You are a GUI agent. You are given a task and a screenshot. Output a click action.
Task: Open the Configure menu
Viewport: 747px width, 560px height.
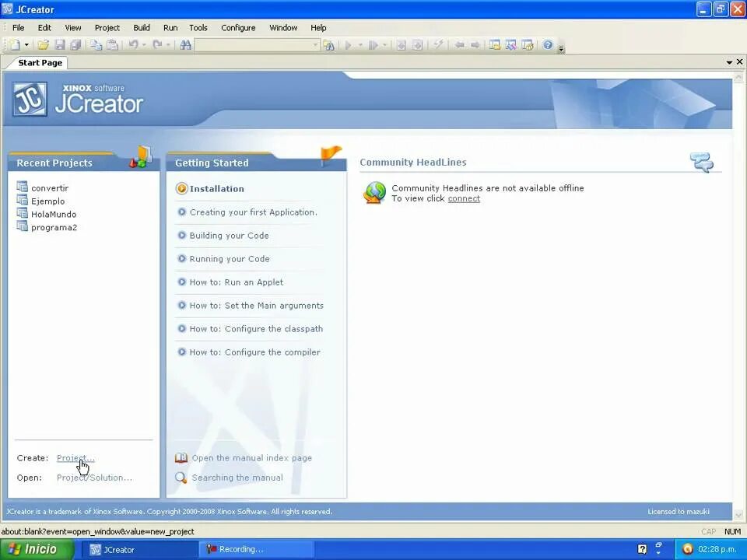click(x=238, y=28)
